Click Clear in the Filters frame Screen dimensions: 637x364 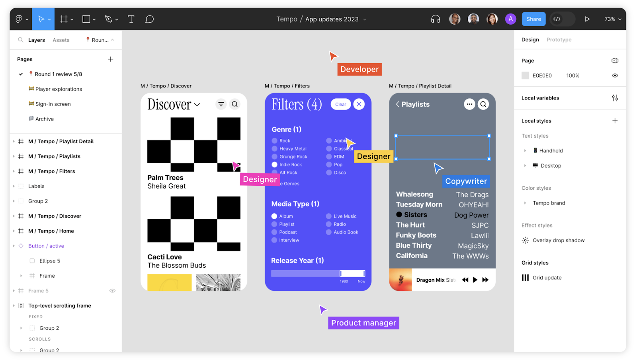(340, 104)
